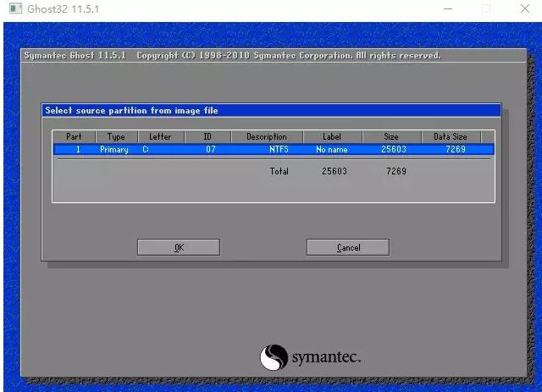Maximize the Ghost32 window
Viewport: 542px width, 392px height.
click(486, 9)
